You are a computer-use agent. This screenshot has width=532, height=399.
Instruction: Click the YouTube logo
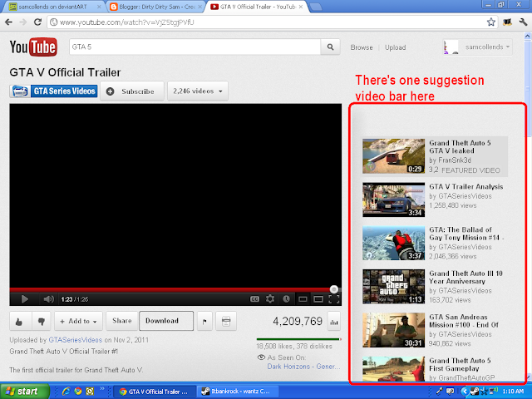tap(33, 47)
